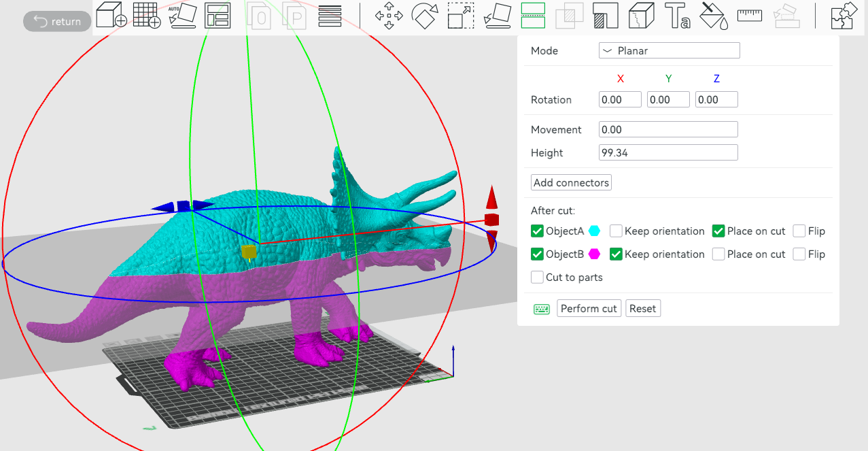Enable the Cut to parts checkbox

point(537,278)
